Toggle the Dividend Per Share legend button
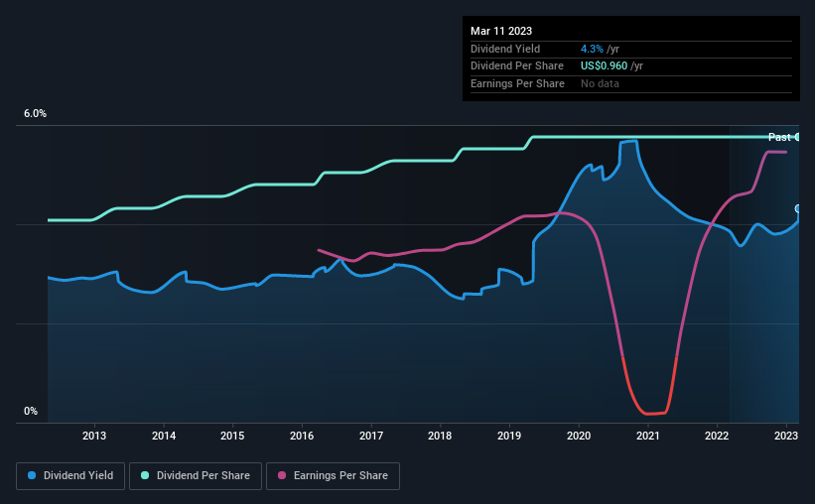Screen dimensions: 815x504 pyautogui.click(x=196, y=476)
